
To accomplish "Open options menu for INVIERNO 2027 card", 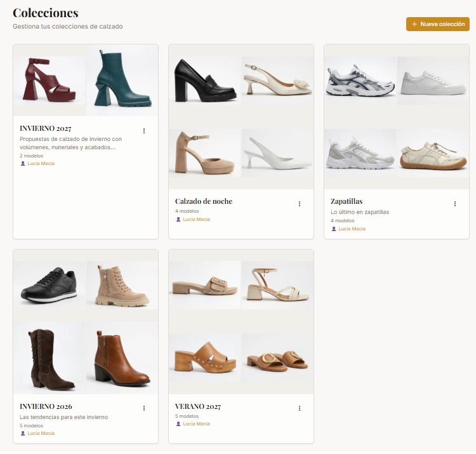I will point(144,131).
